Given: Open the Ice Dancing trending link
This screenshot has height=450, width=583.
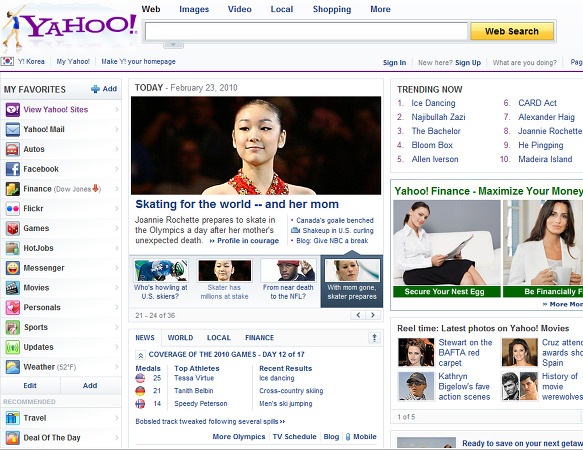Looking at the screenshot, I should click(x=433, y=103).
